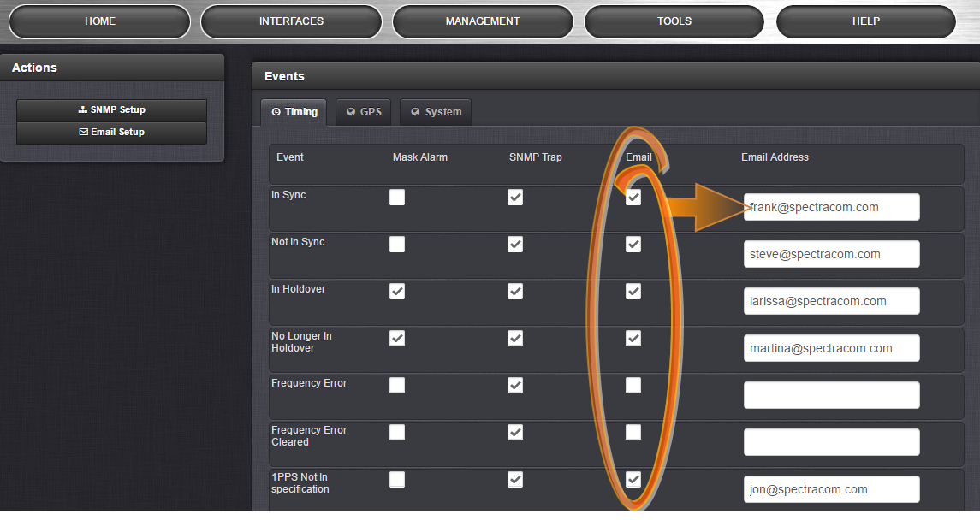Open the HOME menu
The height and width of the screenshot is (520, 980).
[99, 22]
